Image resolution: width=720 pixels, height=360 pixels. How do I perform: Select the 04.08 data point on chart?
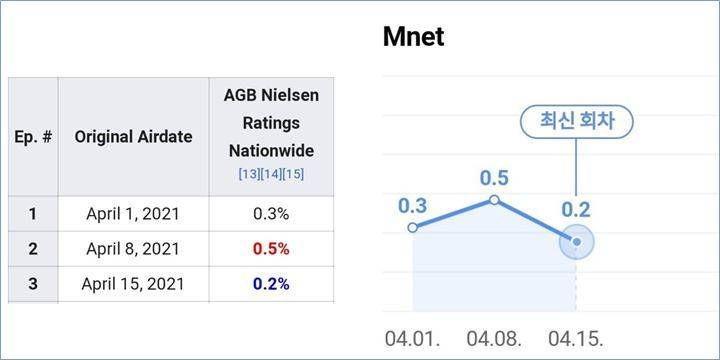click(x=494, y=200)
